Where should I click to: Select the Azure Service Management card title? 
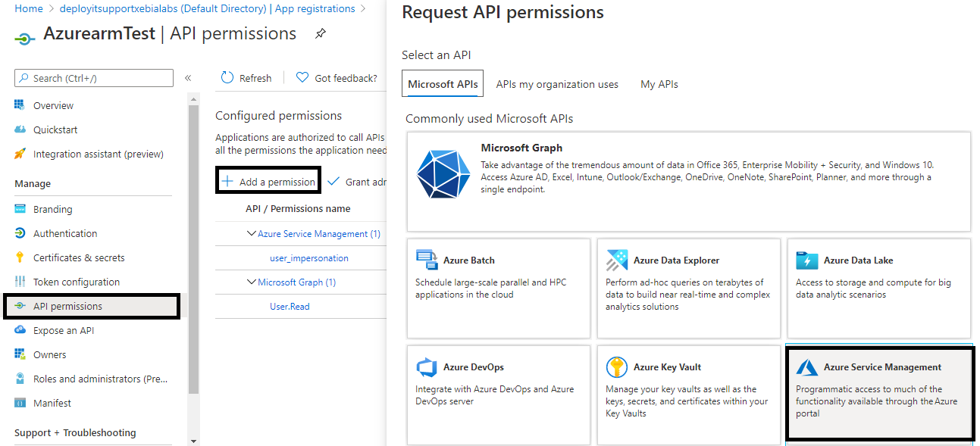pos(882,367)
